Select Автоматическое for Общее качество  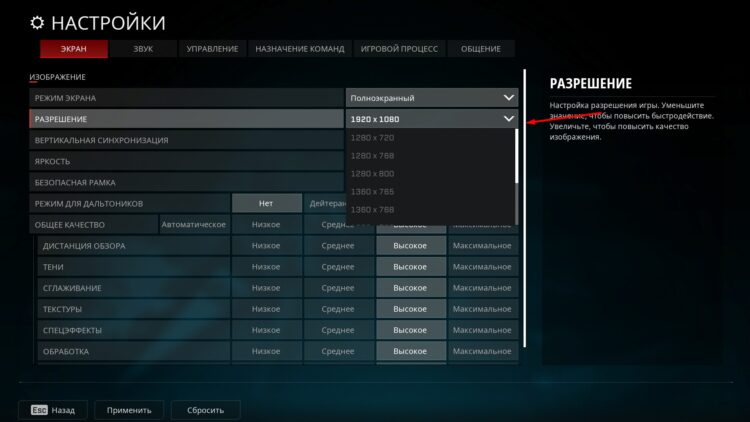(x=194, y=224)
